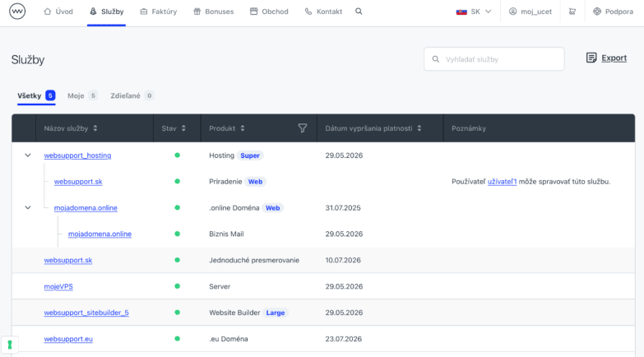Image resolution: width=644 pixels, height=357 pixels.
Task: Sort by Dátum vypršania platnosti arrows
Action: click(419, 128)
